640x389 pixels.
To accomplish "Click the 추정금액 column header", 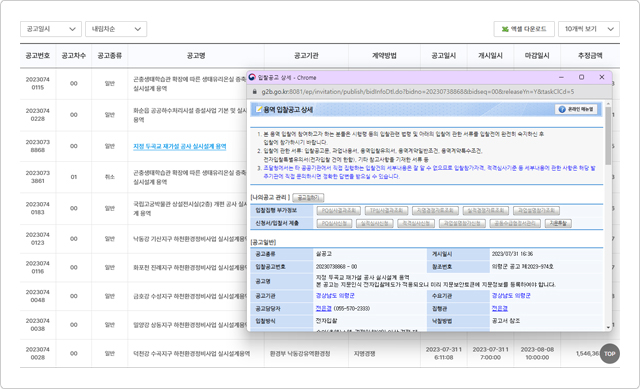I will point(590,56).
